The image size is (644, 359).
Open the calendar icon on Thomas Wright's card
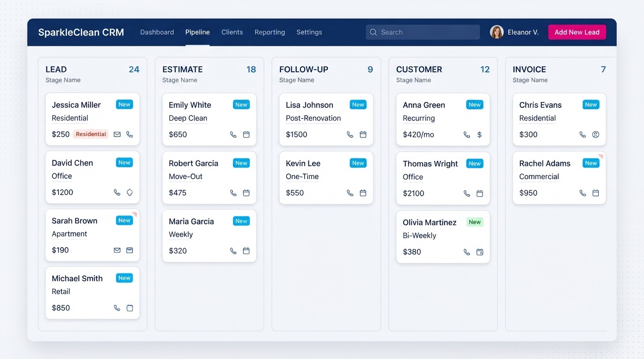(x=480, y=193)
